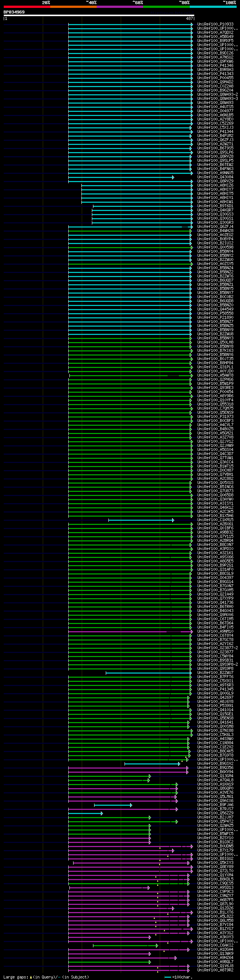
Task: Select the UniRef100_Q41641 label
Action: coord(215,722)
